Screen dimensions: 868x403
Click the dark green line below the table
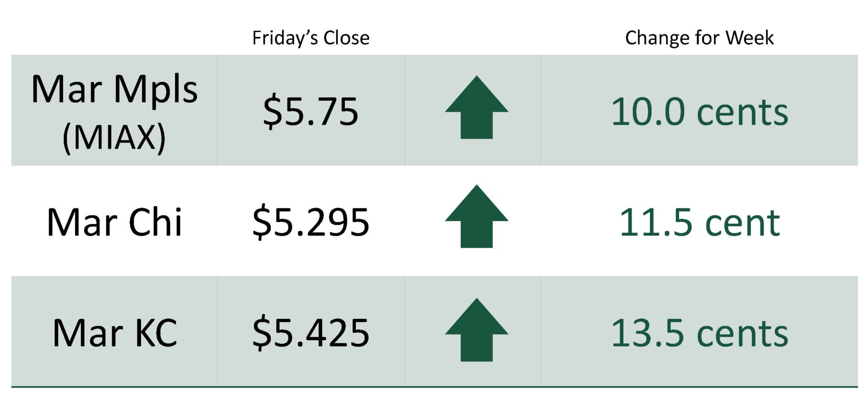(x=434, y=387)
